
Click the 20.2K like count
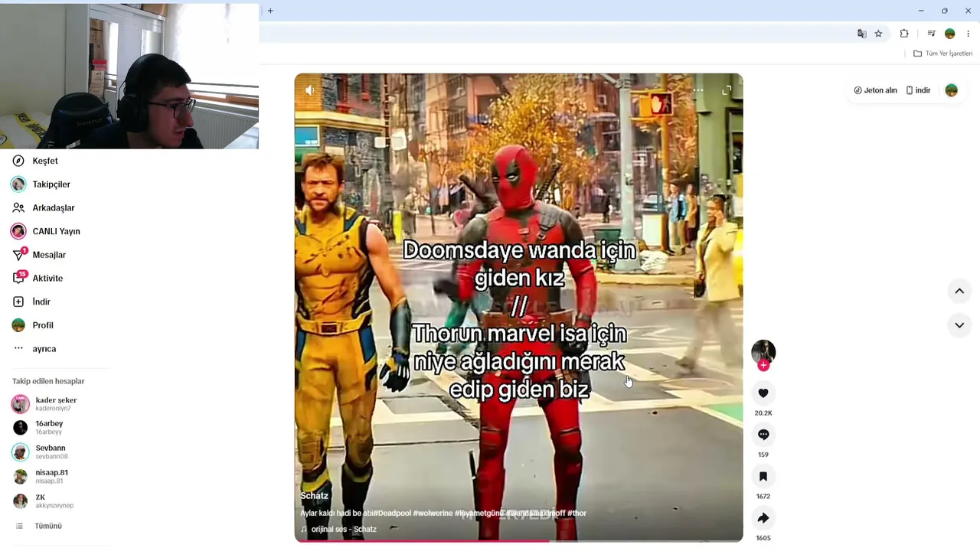(x=763, y=413)
